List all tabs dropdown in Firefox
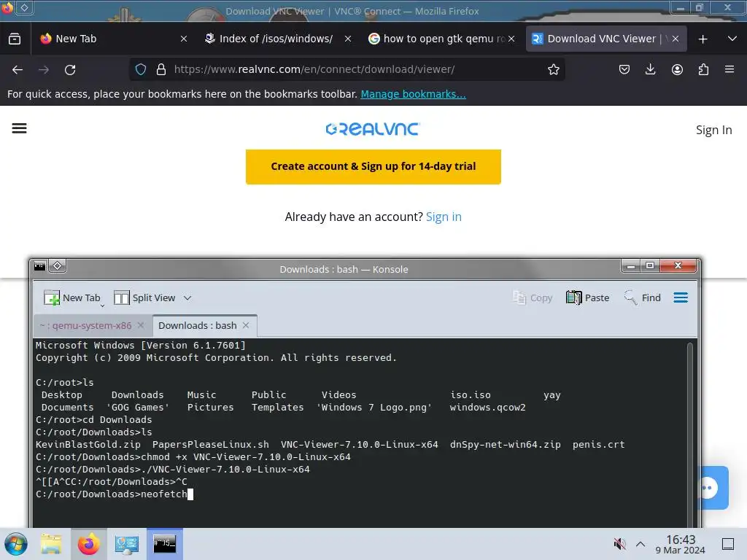This screenshot has width=747, height=560. (732, 39)
